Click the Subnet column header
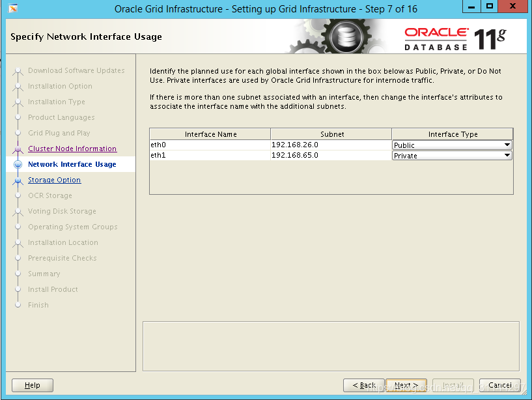Viewport: 532px width, 400px height. 332,134
